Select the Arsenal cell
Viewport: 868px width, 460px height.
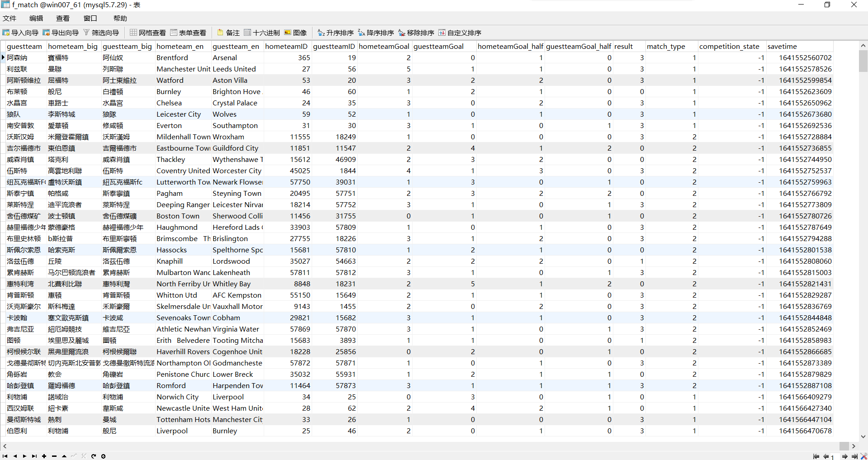point(237,57)
